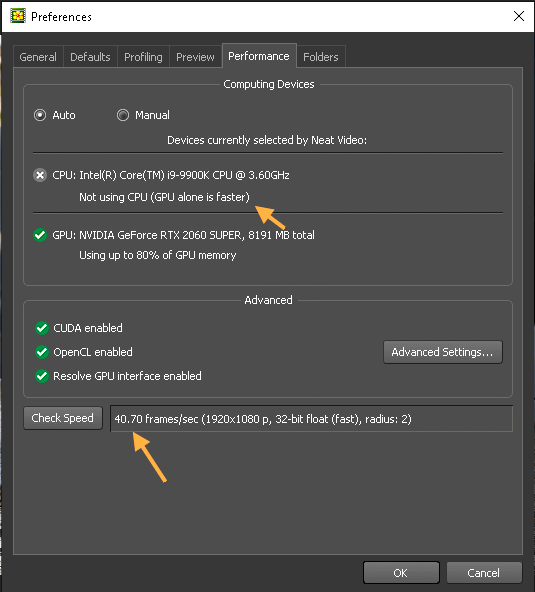Viewport: 535px width, 592px height.
Task: Confirm preferences with OK
Action: click(401, 573)
